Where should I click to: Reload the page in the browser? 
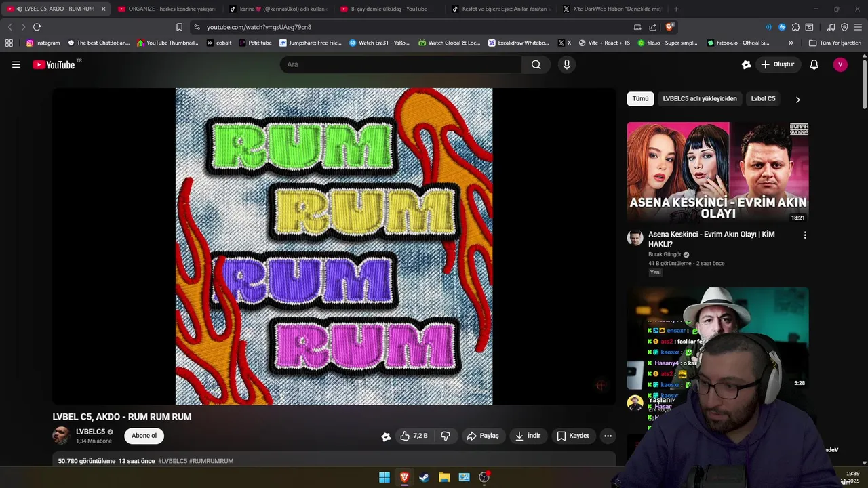coord(37,27)
